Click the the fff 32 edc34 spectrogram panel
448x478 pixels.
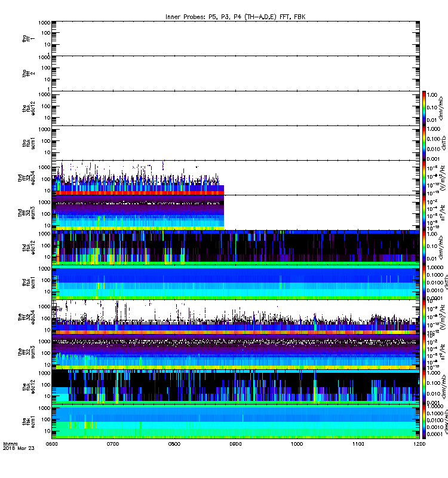coord(235,317)
